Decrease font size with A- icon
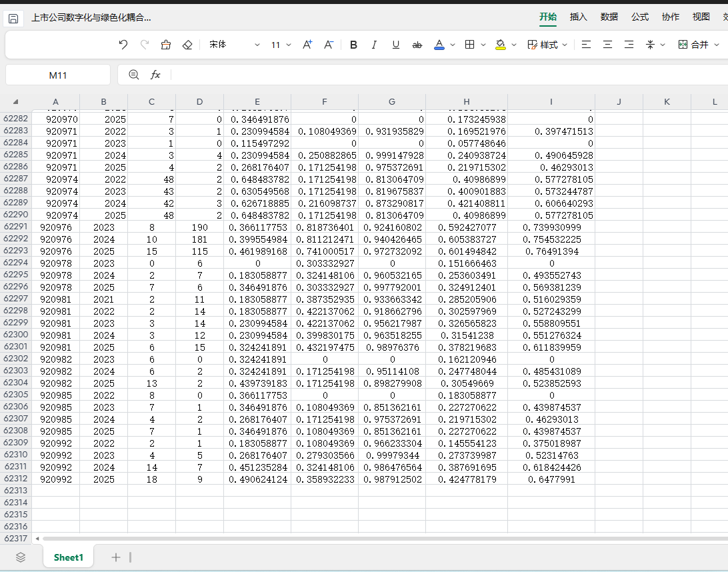 point(328,45)
